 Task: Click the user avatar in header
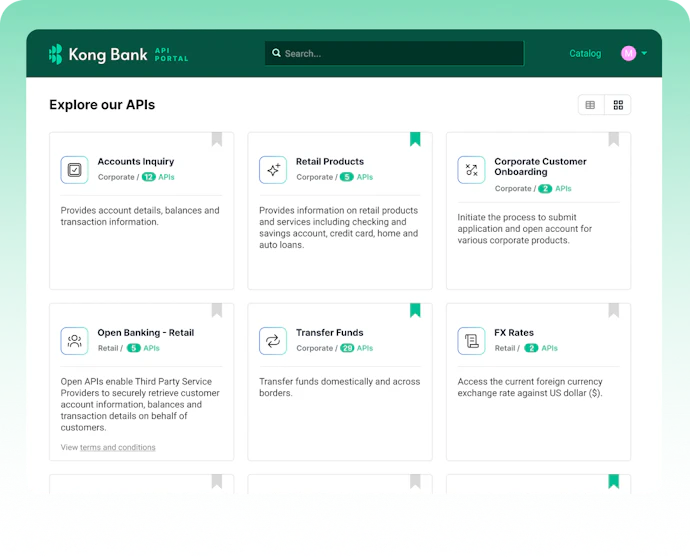(628, 53)
